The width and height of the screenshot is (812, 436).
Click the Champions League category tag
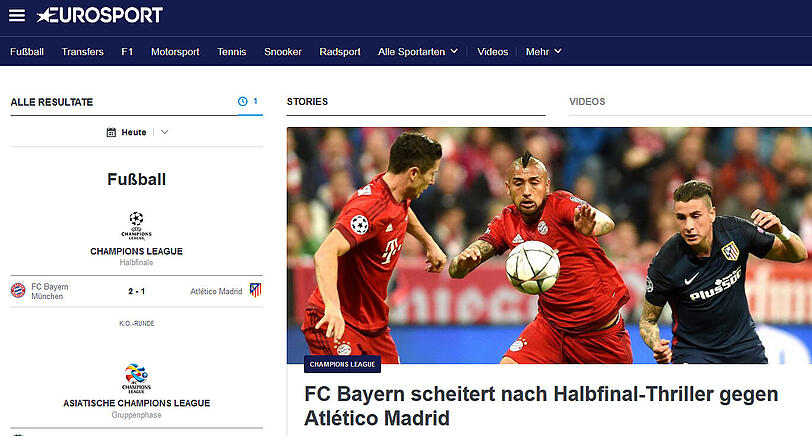click(x=342, y=365)
